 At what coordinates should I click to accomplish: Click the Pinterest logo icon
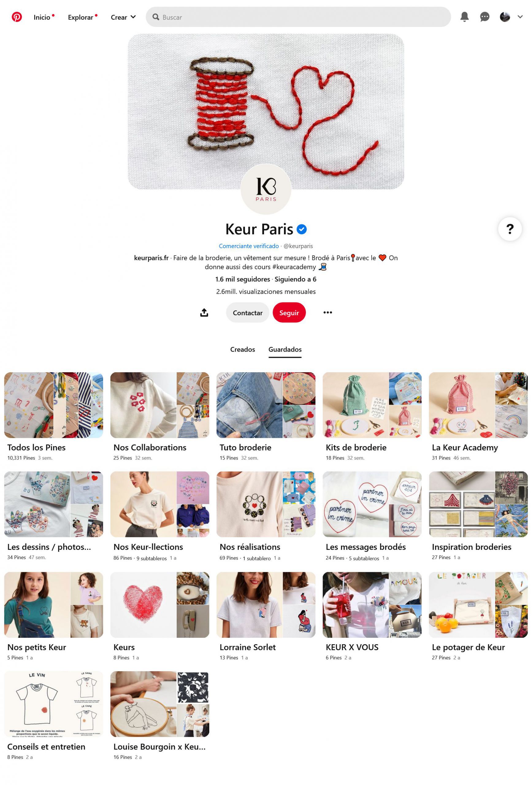(x=17, y=17)
